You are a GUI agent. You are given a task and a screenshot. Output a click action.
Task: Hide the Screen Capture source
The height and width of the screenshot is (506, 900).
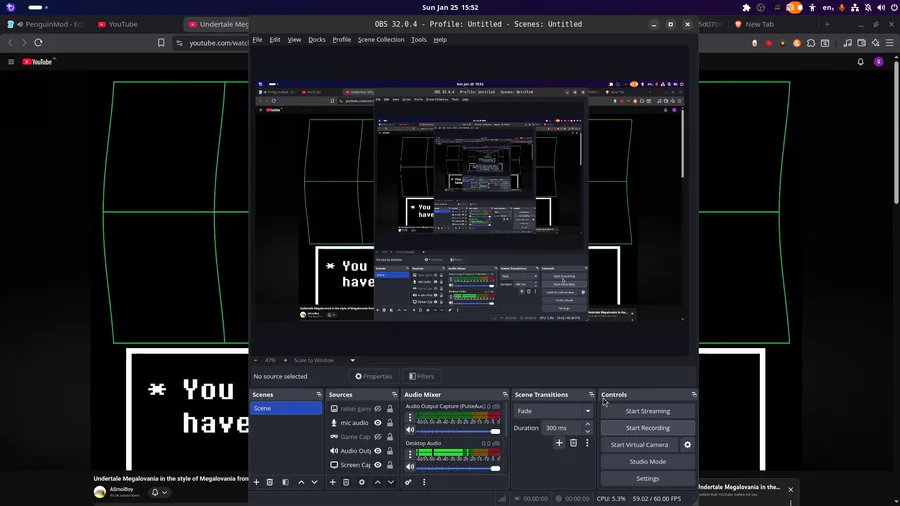pyautogui.click(x=378, y=465)
